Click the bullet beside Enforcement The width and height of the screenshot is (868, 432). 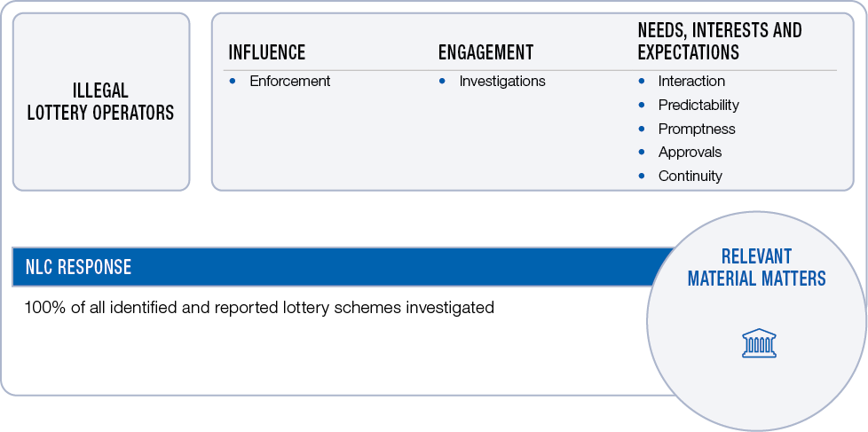pyautogui.click(x=233, y=81)
